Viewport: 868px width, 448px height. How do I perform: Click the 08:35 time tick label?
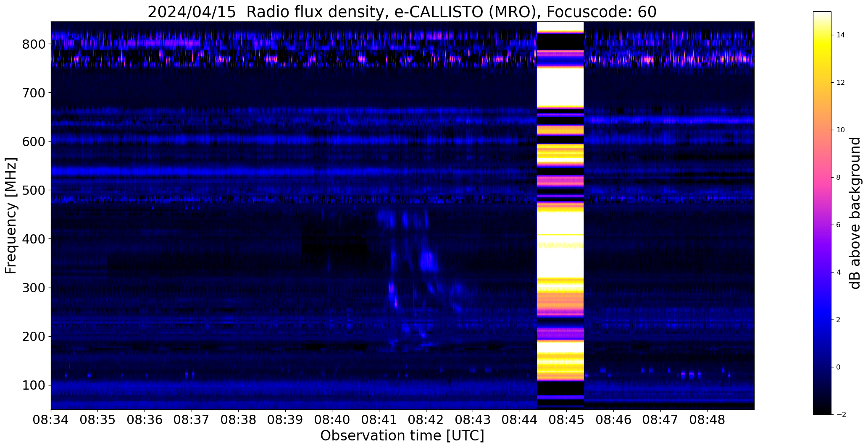[x=98, y=420]
